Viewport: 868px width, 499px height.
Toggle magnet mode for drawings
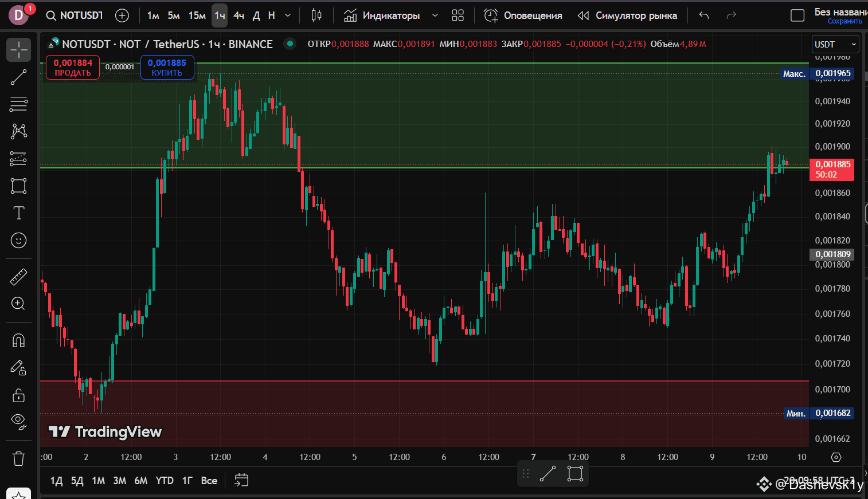[x=18, y=340]
